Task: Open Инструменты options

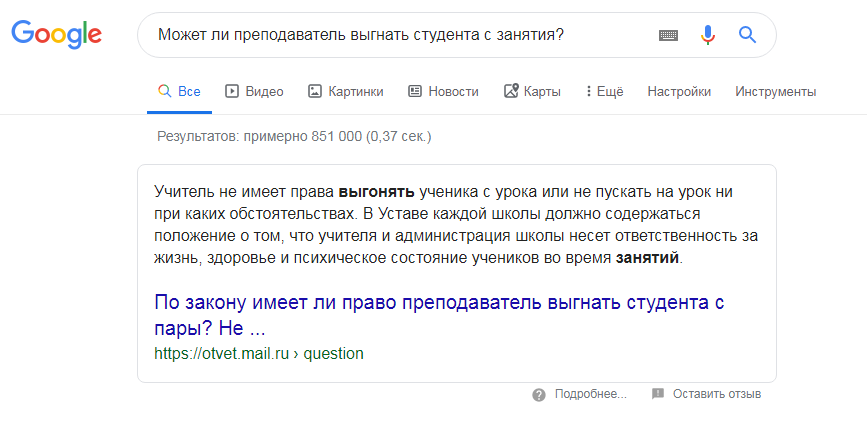Action: 775,92
